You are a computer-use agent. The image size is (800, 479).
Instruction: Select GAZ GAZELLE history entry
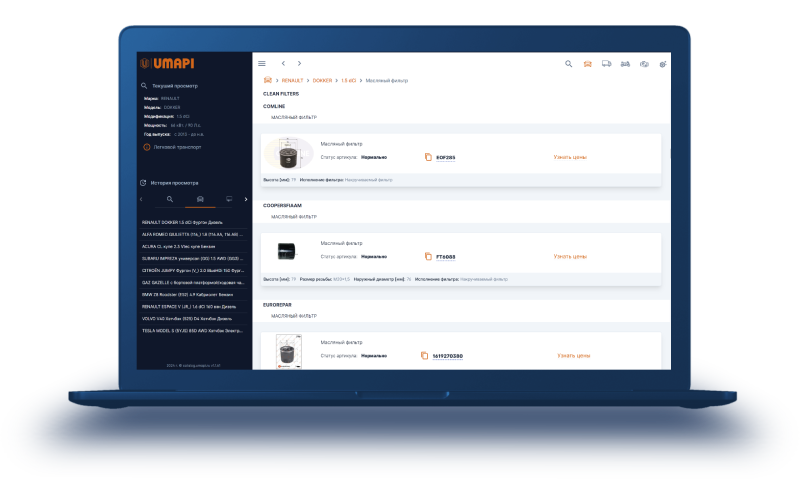click(x=193, y=282)
